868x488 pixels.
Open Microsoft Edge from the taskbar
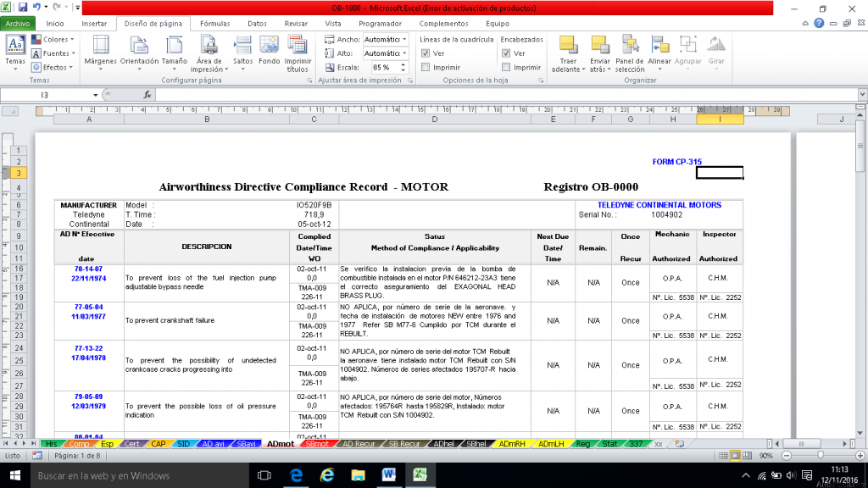pos(296,475)
